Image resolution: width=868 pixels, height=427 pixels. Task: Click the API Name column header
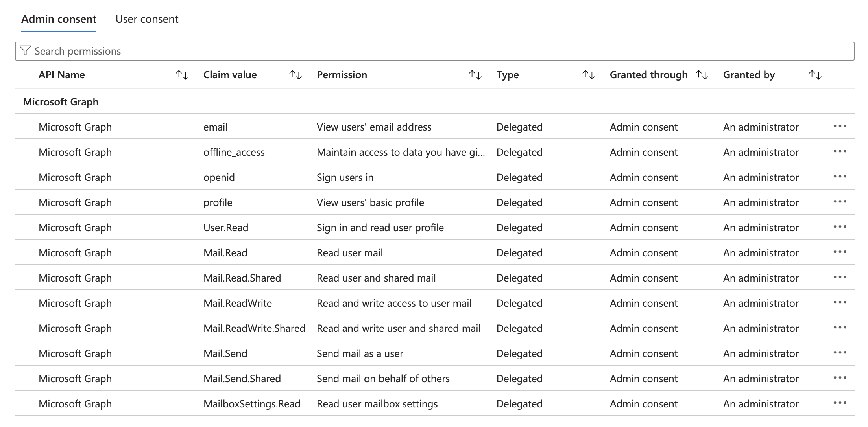click(62, 75)
